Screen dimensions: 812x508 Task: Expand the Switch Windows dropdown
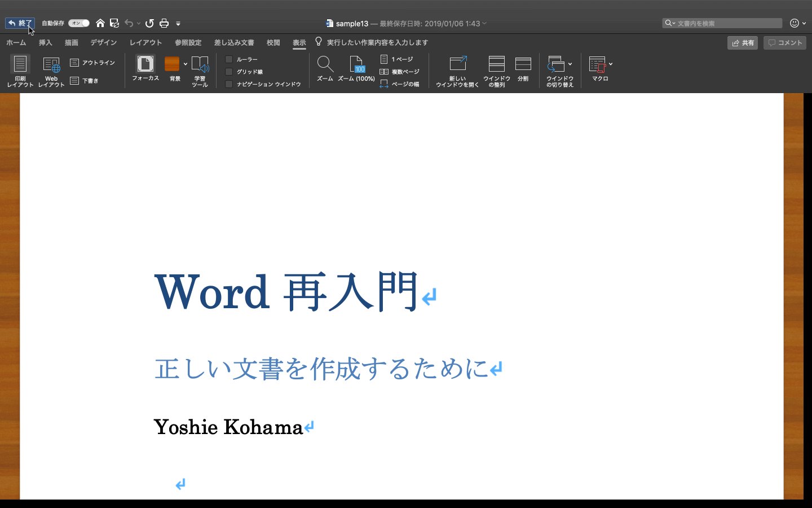click(x=570, y=64)
